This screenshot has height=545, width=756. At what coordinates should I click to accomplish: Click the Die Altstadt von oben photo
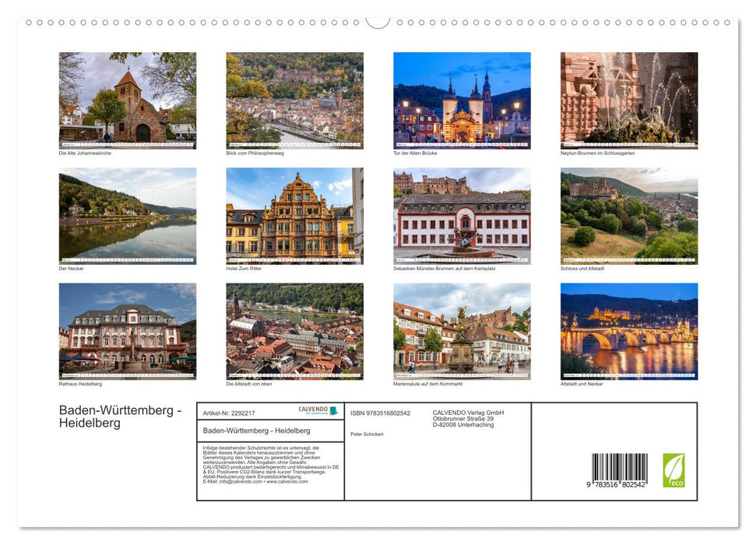pyautogui.click(x=294, y=332)
